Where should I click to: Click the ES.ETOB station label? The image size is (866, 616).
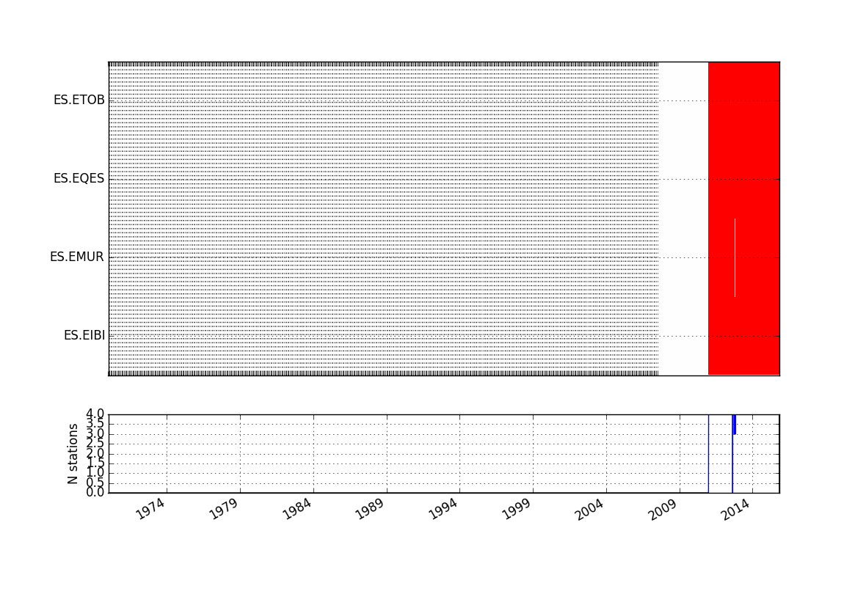(x=79, y=100)
